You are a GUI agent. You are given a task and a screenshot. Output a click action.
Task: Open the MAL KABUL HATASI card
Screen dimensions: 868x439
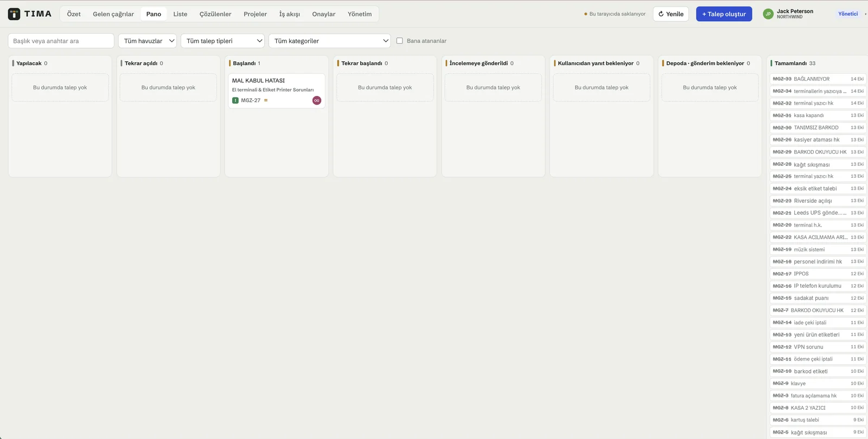[277, 91]
